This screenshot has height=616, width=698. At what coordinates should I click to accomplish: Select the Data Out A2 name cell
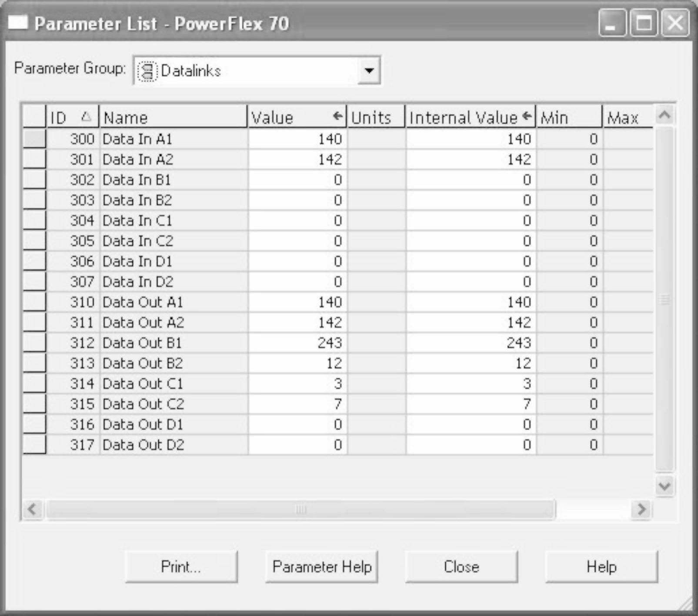(174, 323)
